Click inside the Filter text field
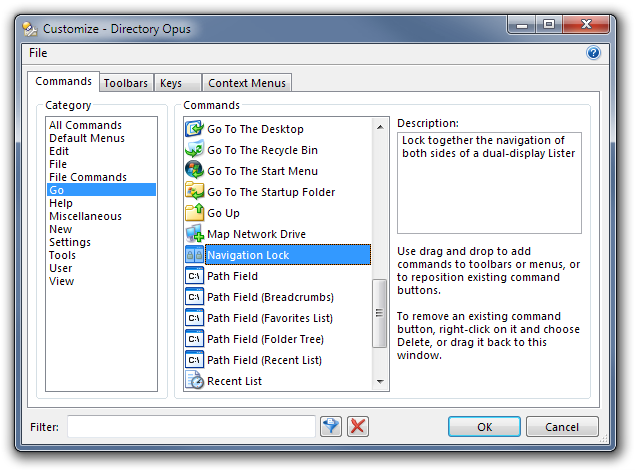Image resolution: width=635 pixels, height=470 pixels. point(191,427)
